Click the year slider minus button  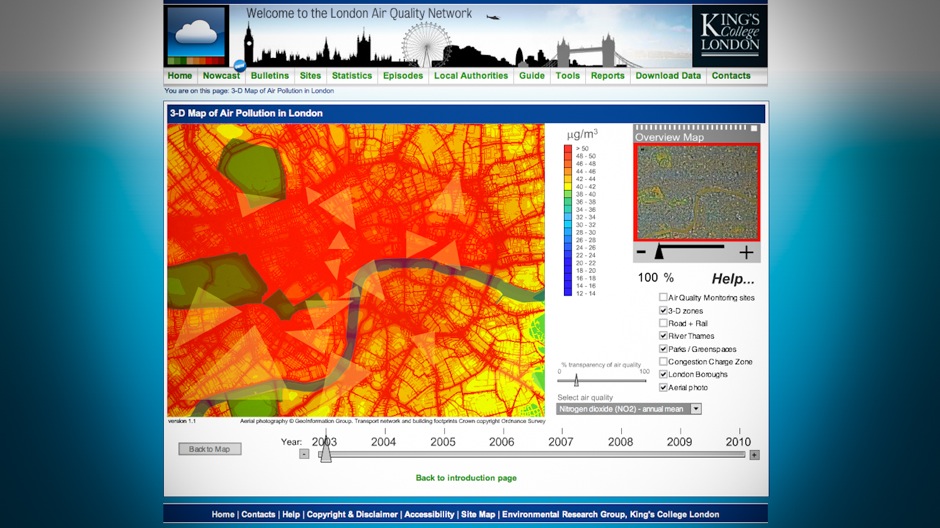point(304,454)
